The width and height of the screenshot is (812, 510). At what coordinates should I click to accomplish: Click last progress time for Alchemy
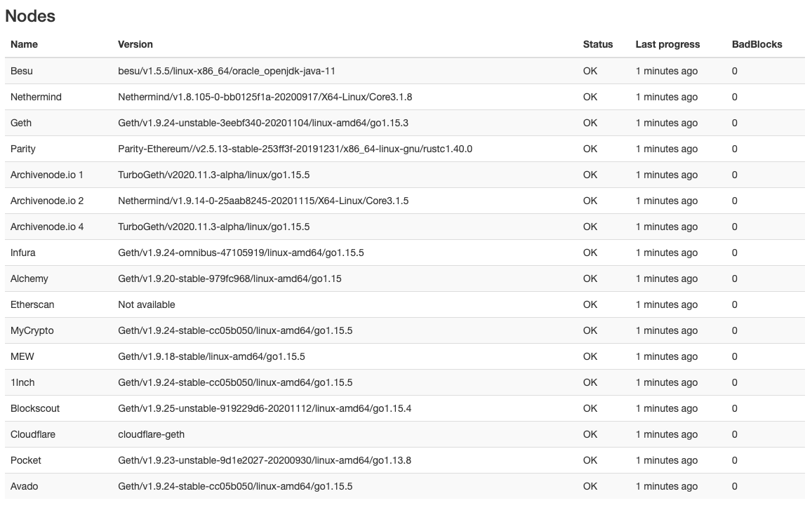667,279
